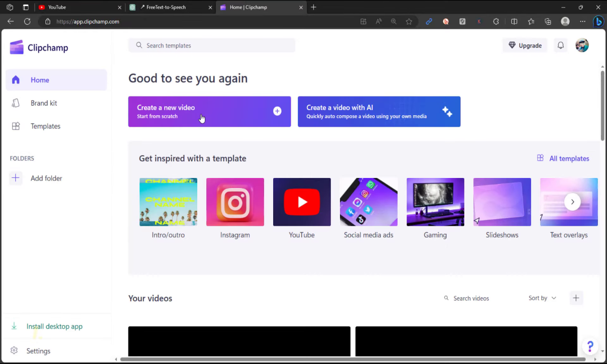Click the browser favorites star icon
This screenshot has width=607, height=364.
click(409, 22)
